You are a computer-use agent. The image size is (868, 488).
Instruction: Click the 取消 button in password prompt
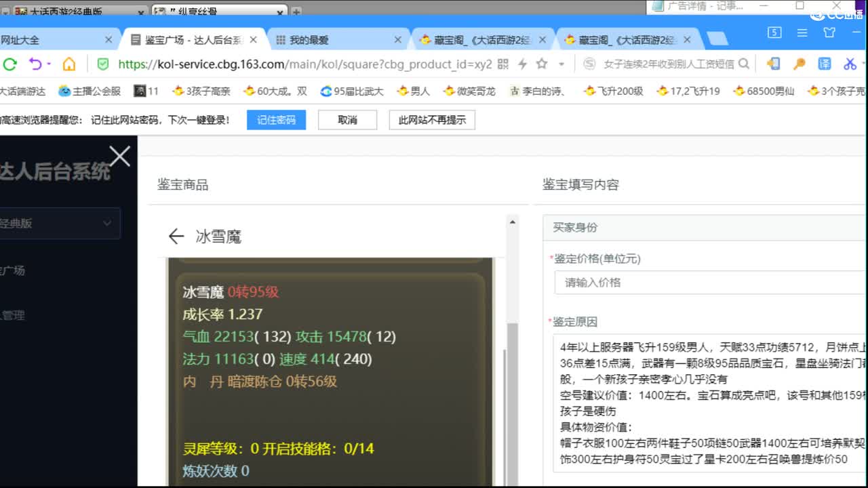click(347, 120)
